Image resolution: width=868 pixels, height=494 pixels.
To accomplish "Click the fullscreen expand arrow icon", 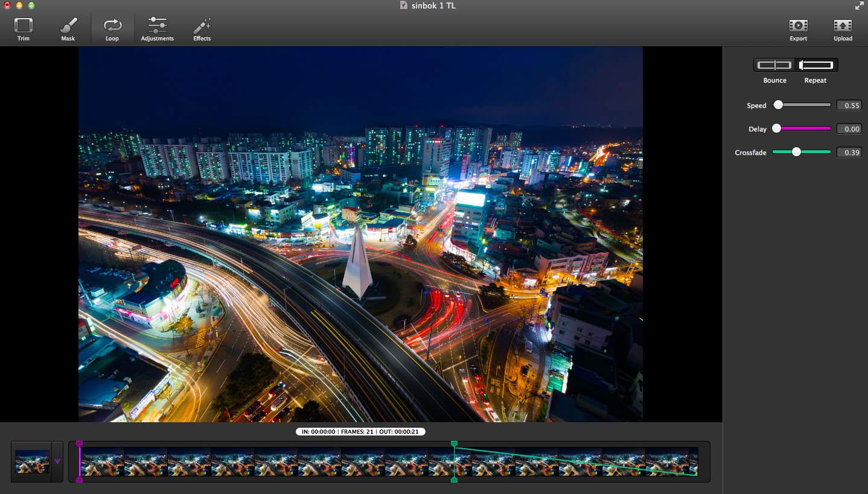I will coord(858,6).
